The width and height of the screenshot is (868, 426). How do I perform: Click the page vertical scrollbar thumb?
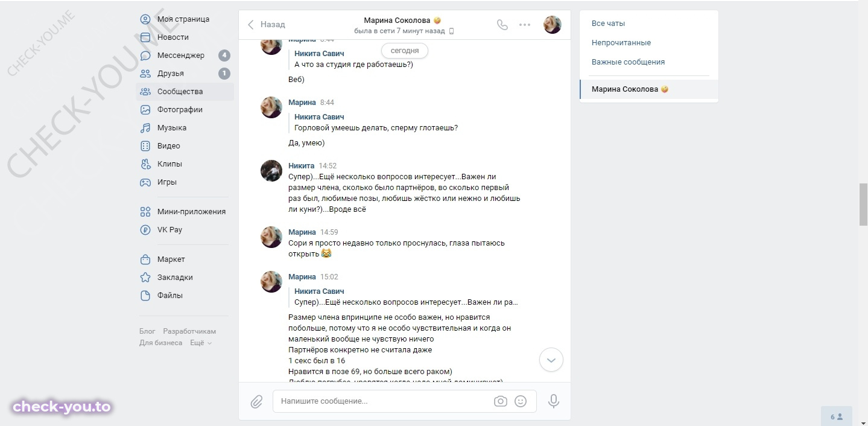pos(863,204)
